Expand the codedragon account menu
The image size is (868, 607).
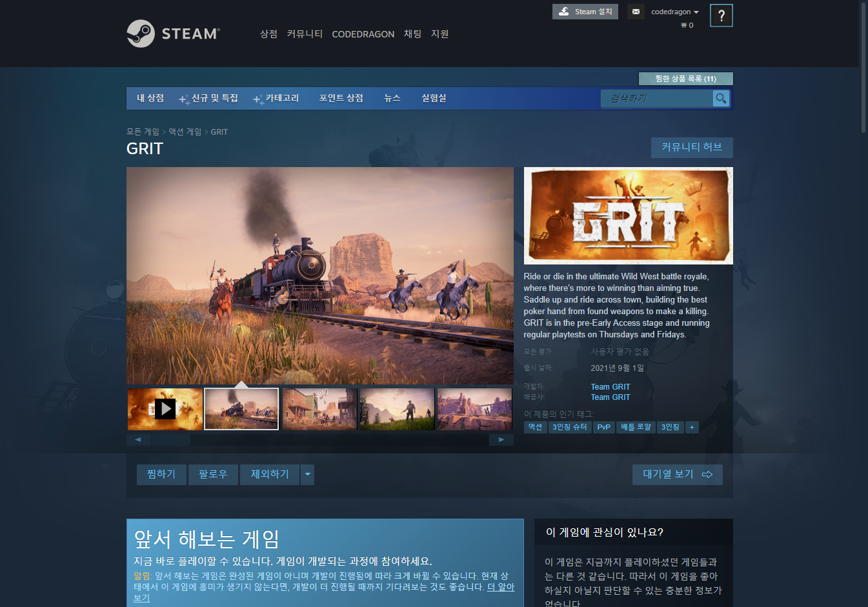pos(675,12)
